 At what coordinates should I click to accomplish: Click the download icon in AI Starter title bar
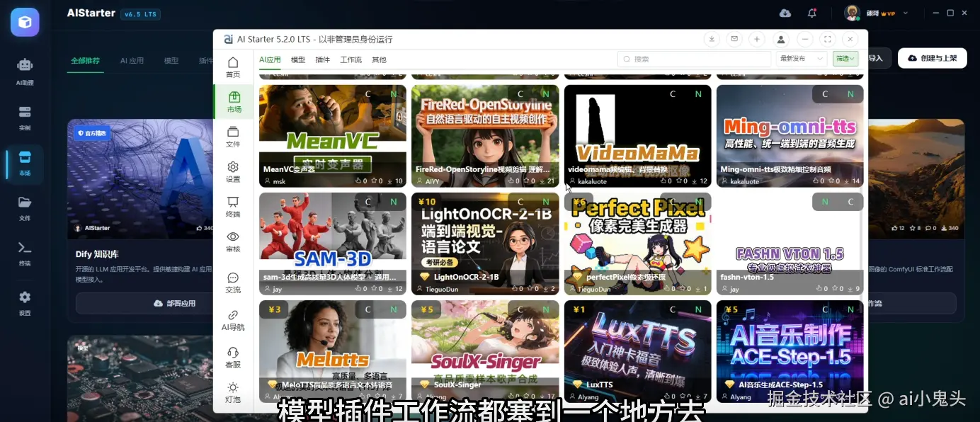pos(712,39)
